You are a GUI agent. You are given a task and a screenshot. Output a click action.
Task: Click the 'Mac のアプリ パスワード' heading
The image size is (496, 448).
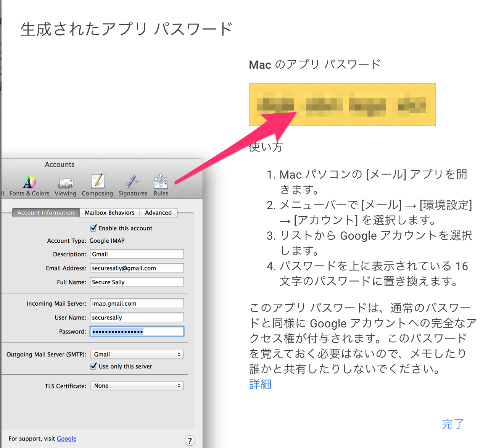click(315, 64)
